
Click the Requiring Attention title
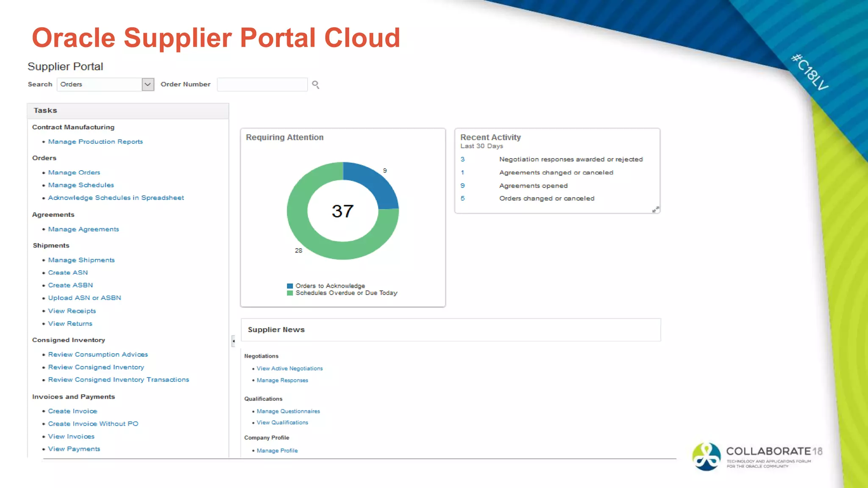tap(284, 137)
